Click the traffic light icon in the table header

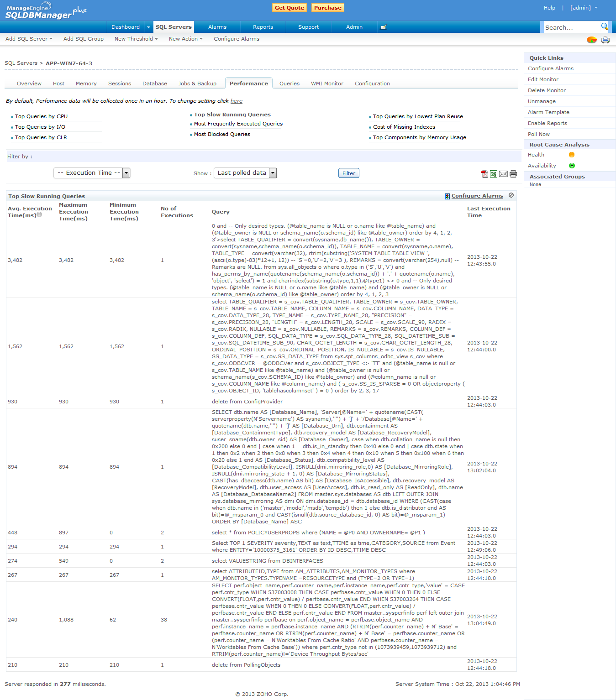pos(448,196)
